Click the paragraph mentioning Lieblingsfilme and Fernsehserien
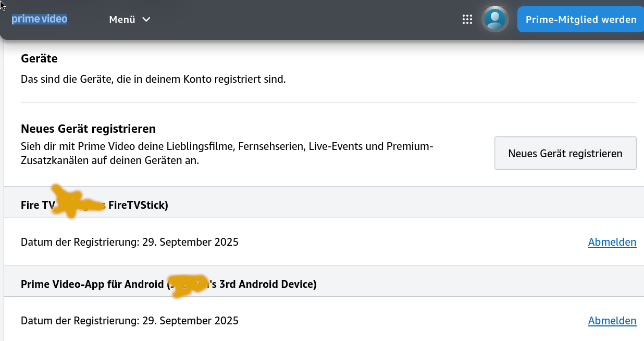This screenshot has height=341, width=644. 227,154
